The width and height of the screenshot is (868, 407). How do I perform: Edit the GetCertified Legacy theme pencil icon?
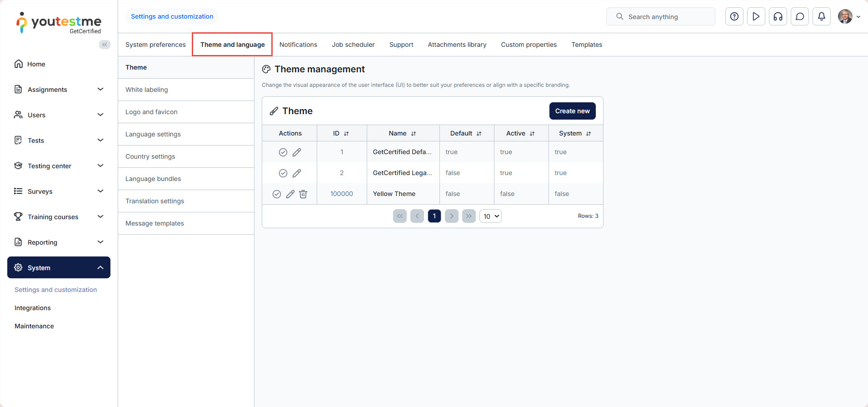click(x=297, y=173)
